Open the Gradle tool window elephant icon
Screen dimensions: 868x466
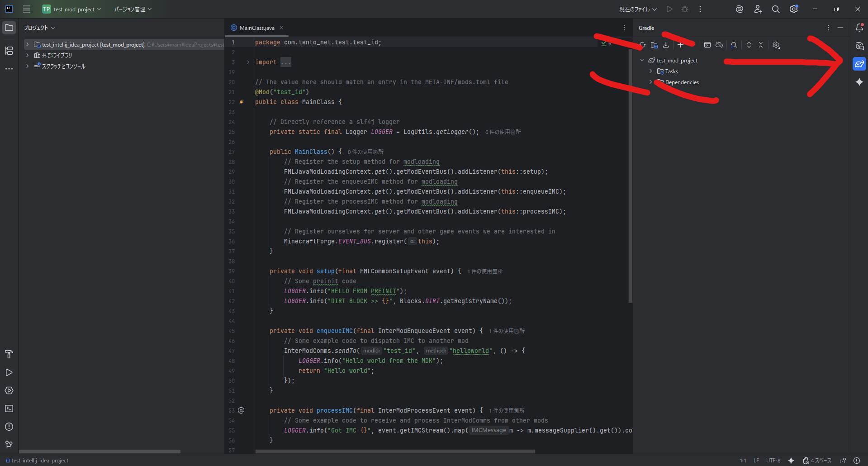[x=859, y=64]
